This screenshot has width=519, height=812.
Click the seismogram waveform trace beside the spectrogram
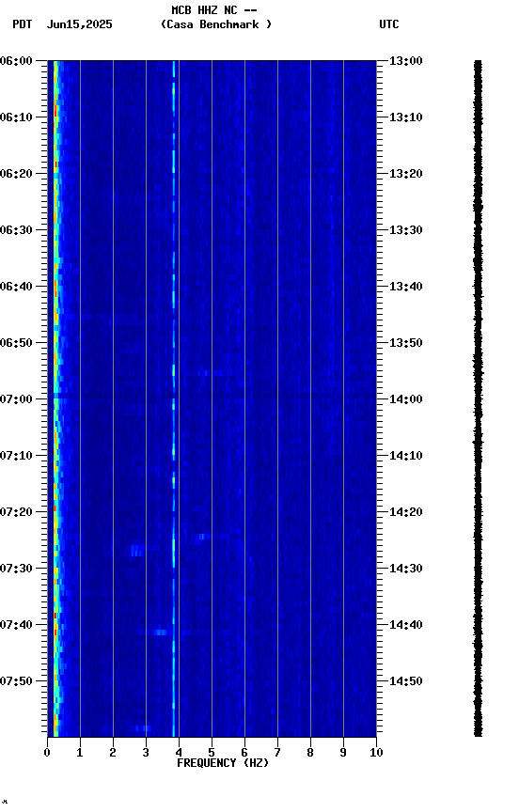478,398
